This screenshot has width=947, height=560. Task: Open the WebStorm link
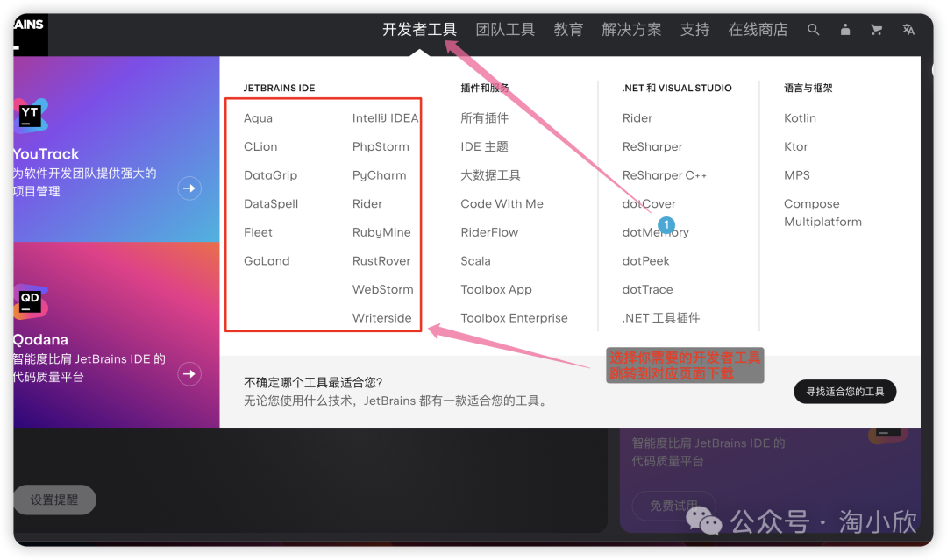tap(383, 290)
